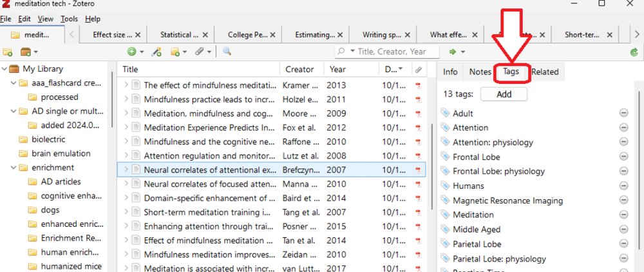Viewport: 644px width, 272px height.
Task: Close the Short-ter... tab
Action: 609,35
